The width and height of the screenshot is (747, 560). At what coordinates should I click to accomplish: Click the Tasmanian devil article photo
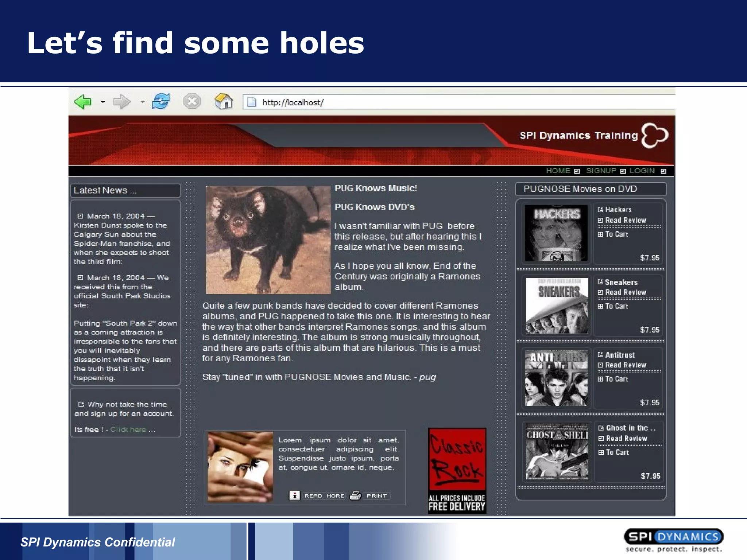coord(268,240)
